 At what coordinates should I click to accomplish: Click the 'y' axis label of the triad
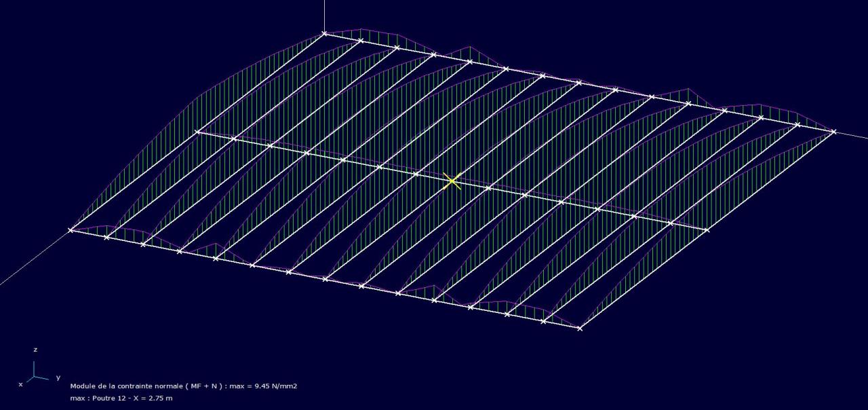coord(58,377)
